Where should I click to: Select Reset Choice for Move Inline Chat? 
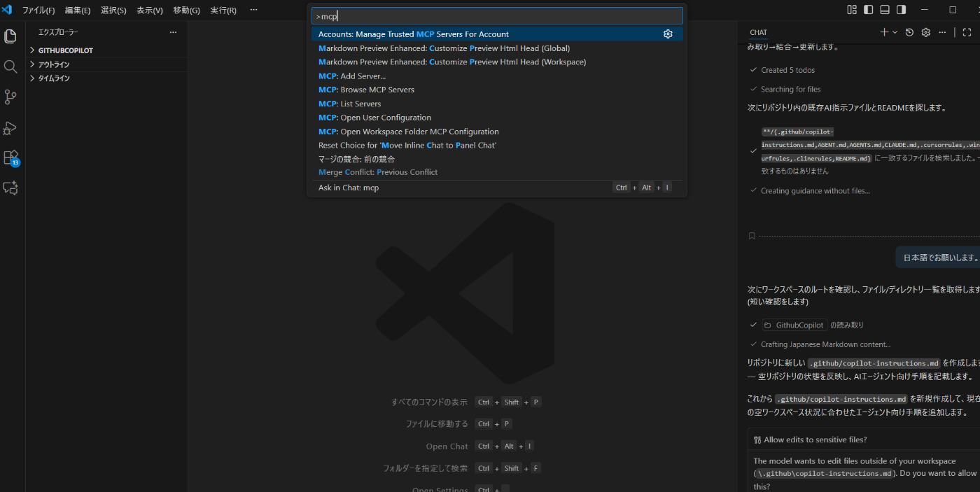(x=497, y=145)
